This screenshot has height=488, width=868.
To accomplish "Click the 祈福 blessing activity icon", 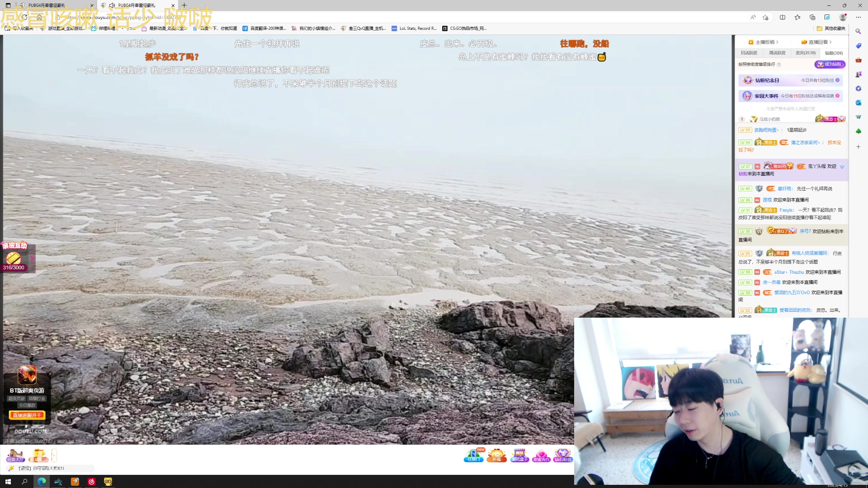I will pyautogui.click(x=496, y=455).
